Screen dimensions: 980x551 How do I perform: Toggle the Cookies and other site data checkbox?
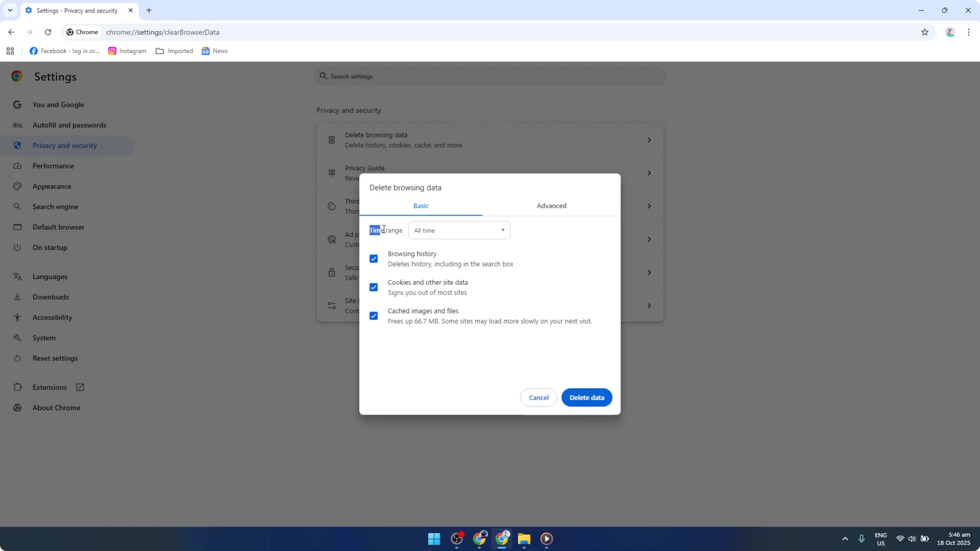tap(374, 287)
